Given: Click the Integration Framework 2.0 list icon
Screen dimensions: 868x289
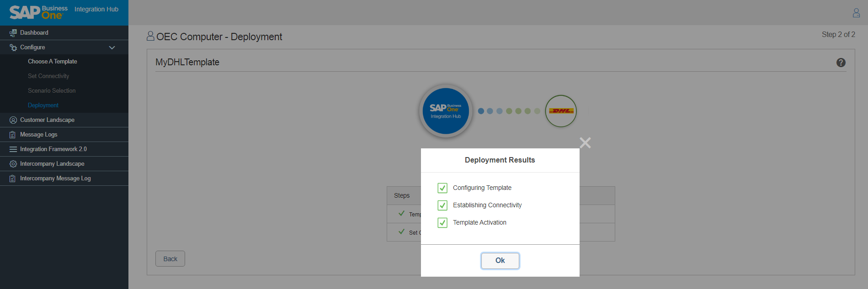Looking at the screenshot, I should [x=13, y=149].
